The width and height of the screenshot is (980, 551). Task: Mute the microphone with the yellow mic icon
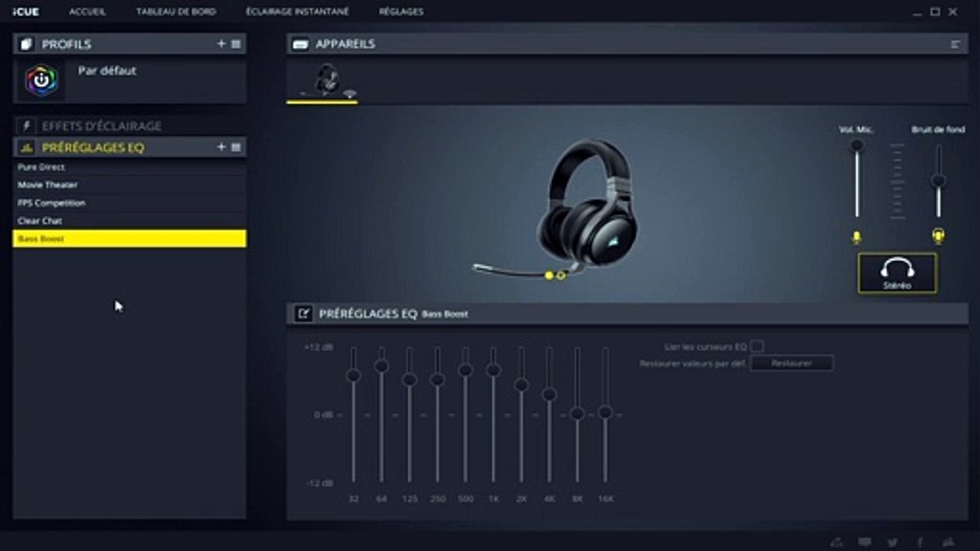tap(857, 237)
